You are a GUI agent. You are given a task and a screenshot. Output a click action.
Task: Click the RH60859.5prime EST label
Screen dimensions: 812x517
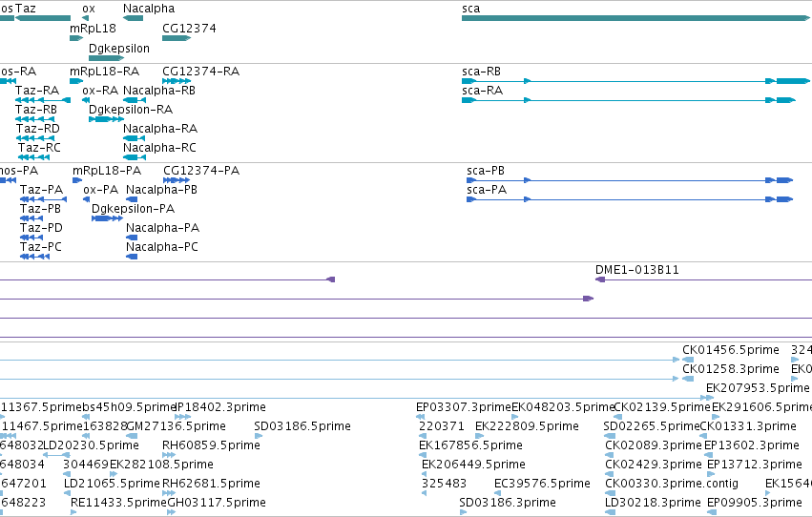pos(211,446)
